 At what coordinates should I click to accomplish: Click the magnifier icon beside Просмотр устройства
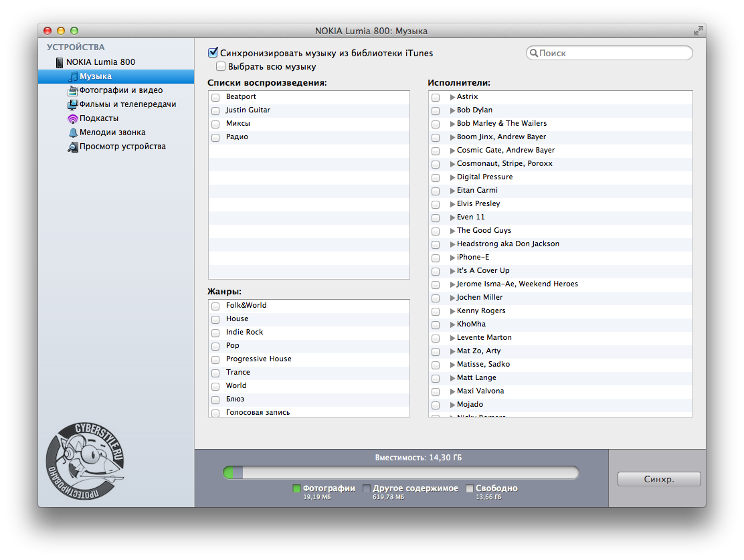[x=73, y=147]
